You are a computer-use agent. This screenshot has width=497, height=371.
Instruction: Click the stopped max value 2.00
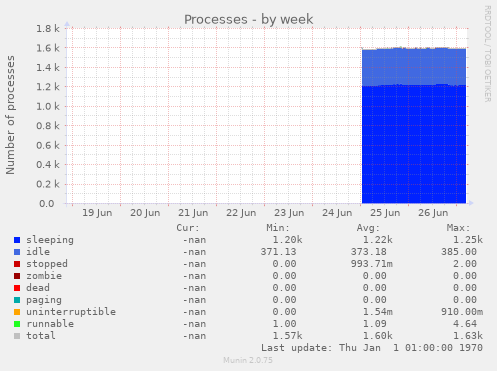(x=465, y=264)
